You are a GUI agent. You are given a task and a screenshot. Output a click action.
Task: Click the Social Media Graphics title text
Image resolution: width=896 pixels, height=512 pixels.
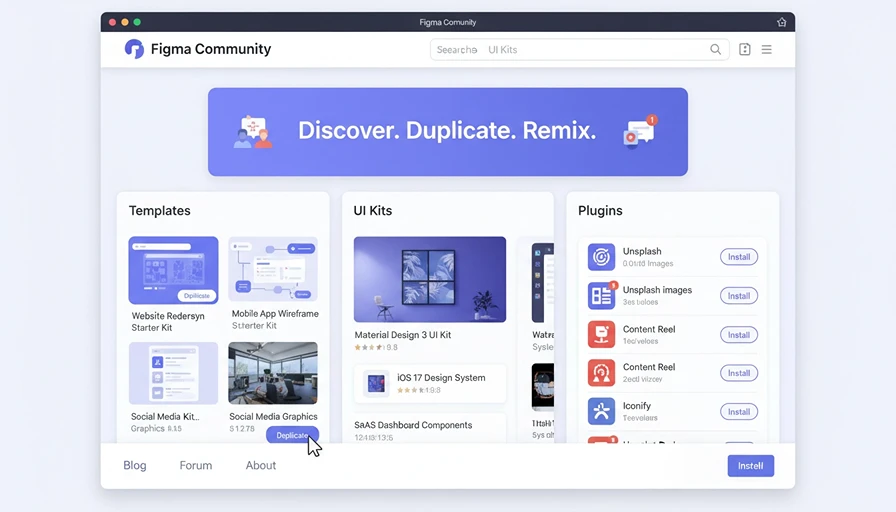(x=273, y=417)
